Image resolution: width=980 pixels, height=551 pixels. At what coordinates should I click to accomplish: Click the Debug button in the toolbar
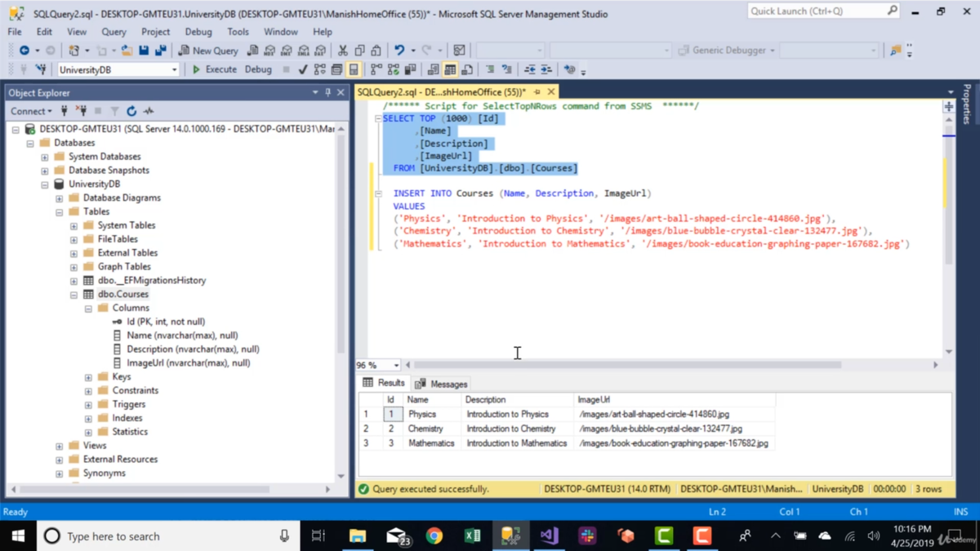(258, 70)
